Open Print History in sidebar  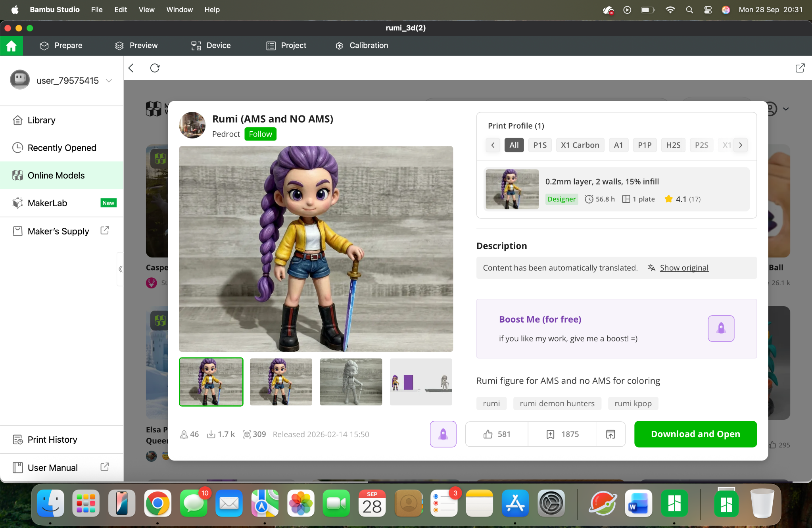tap(61, 440)
